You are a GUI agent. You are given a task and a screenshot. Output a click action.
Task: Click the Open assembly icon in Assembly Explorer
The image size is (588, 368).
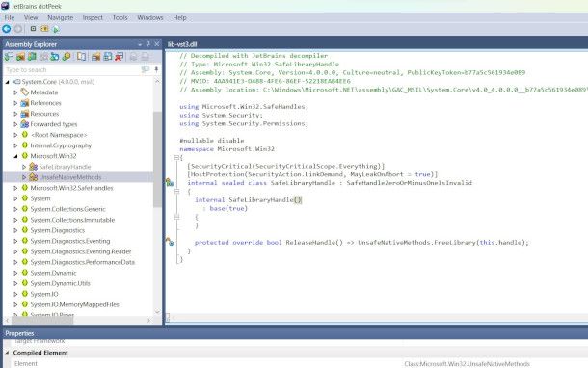tap(9, 57)
